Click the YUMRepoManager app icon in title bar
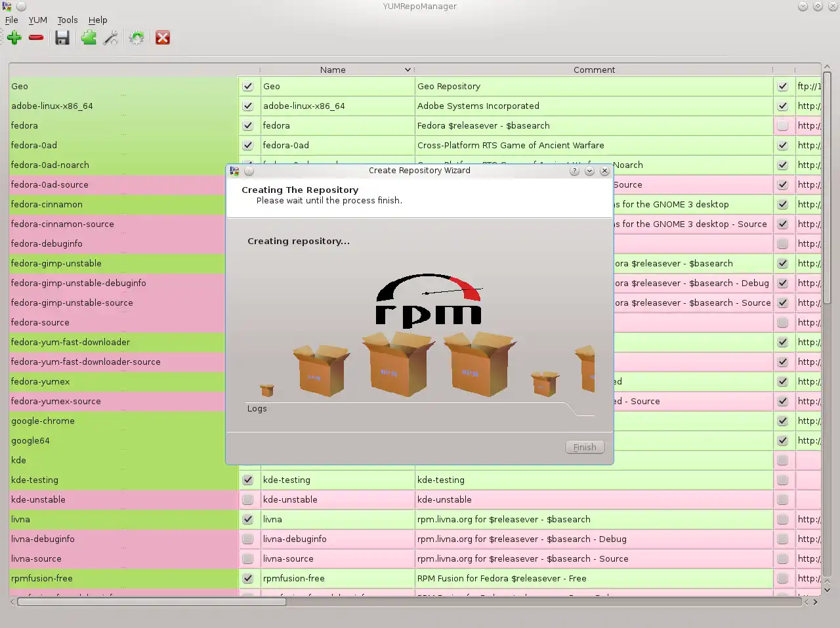Screen dimensions: 840x628 point(7,7)
